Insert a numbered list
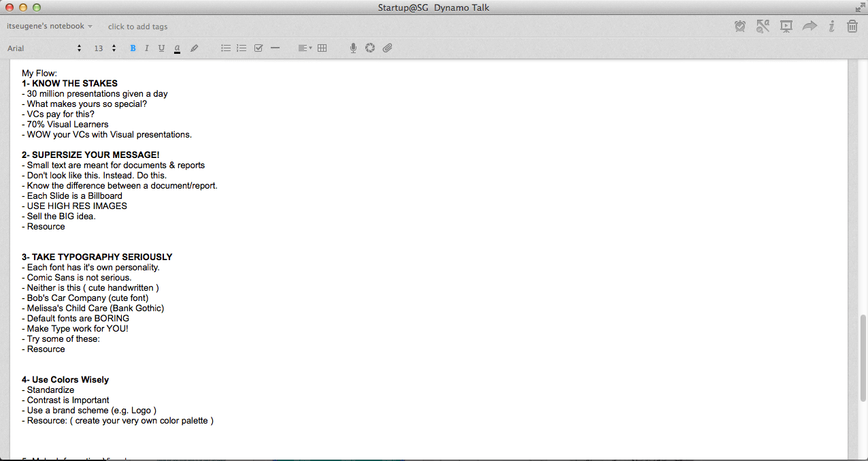This screenshot has height=461, width=868. pyautogui.click(x=241, y=48)
